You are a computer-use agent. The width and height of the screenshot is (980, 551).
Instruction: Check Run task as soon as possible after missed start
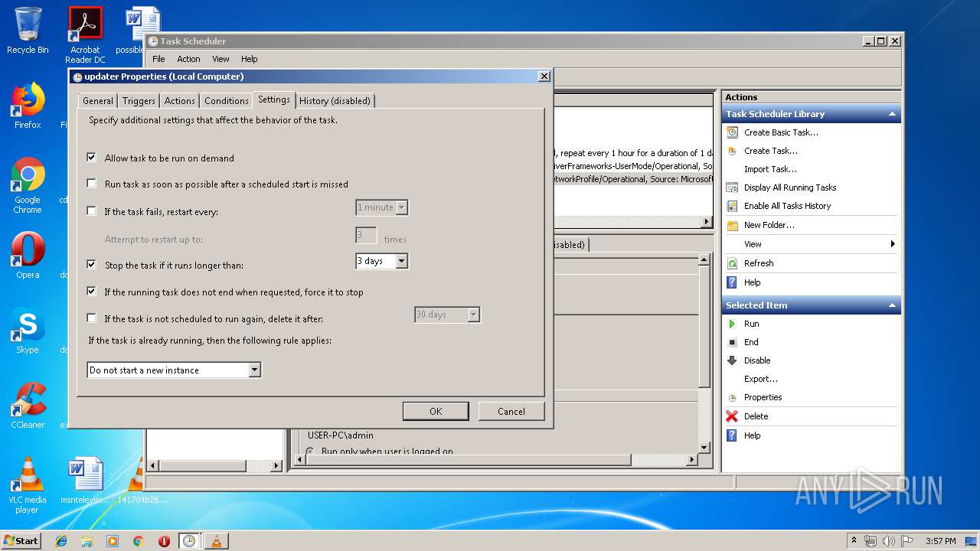[x=92, y=184]
